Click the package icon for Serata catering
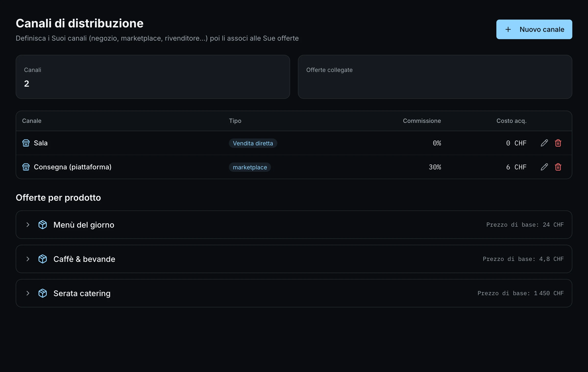The image size is (588, 372). [x=43, y=293]
